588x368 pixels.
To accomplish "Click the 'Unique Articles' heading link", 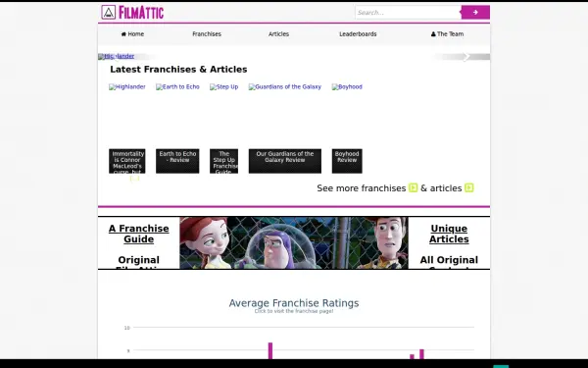I will tap(449, 234).
